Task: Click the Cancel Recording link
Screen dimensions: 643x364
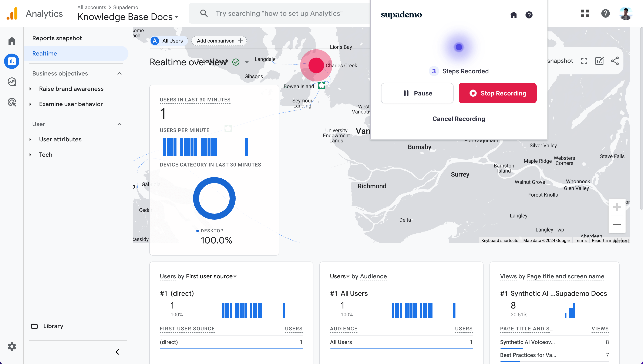Action: tap(458, 119)
